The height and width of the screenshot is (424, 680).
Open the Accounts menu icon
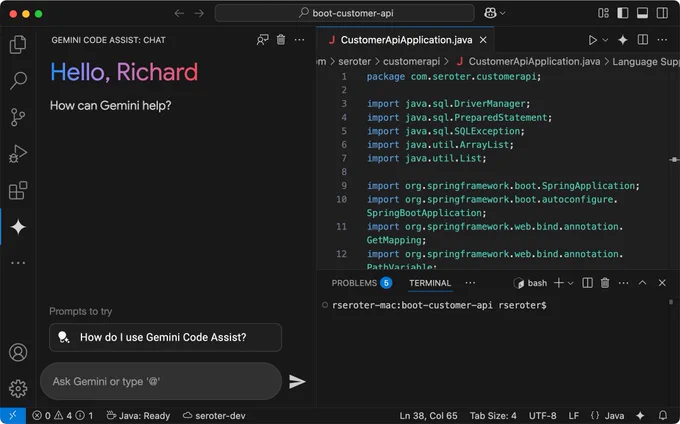point(18,352)
